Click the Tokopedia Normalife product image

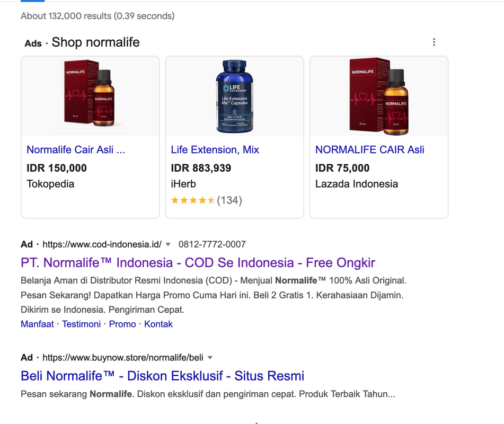[90, 96]
